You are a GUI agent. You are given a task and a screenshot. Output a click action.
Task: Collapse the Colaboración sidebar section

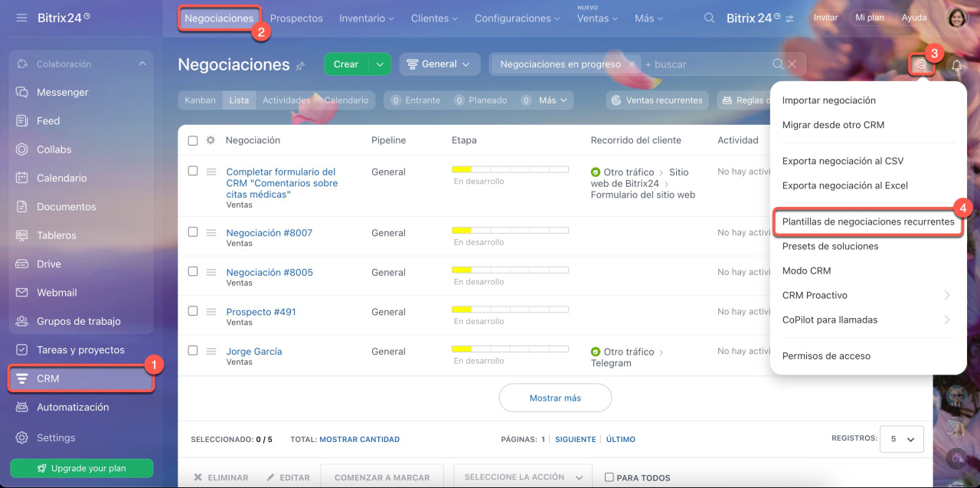(x=142, y=64)
